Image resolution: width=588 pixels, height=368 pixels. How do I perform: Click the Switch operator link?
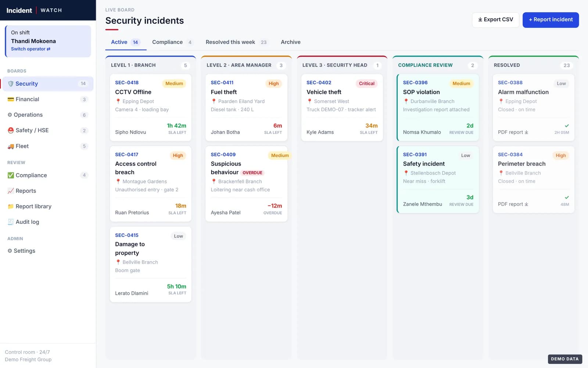click(31, 49)
